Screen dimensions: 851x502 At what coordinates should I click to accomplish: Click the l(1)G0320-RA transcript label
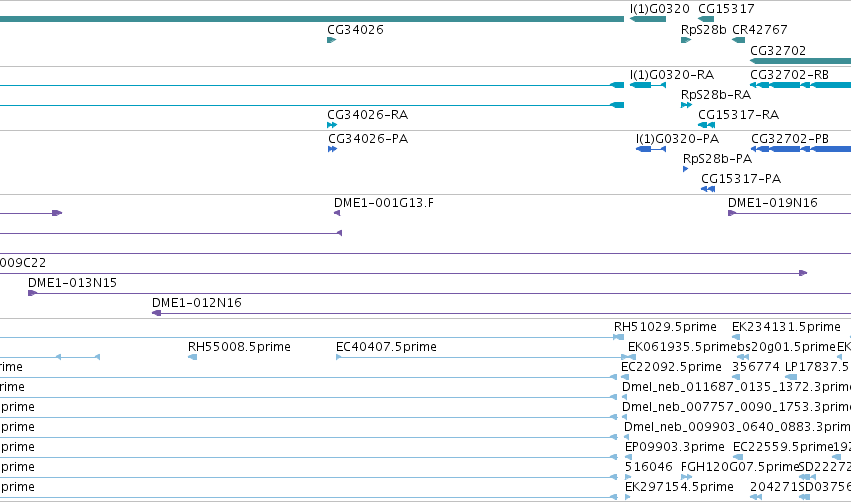pos(672,75)
